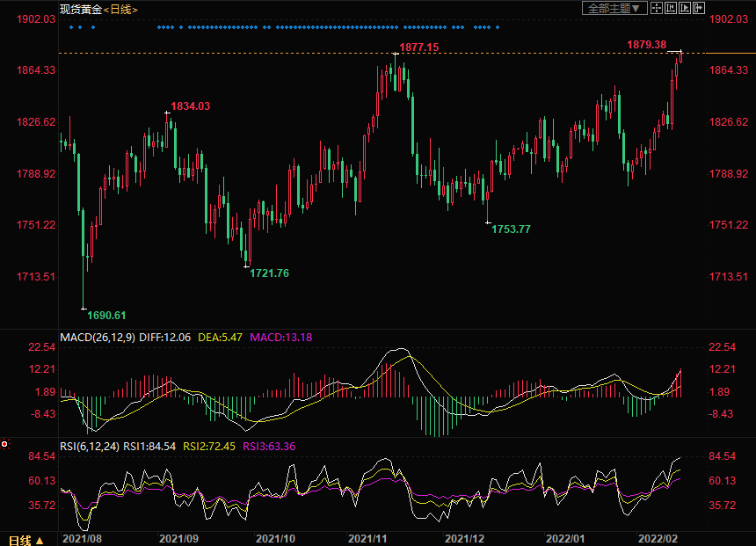
Task: Open the 全部主题 theme dropdown
Action: (615, 8)
